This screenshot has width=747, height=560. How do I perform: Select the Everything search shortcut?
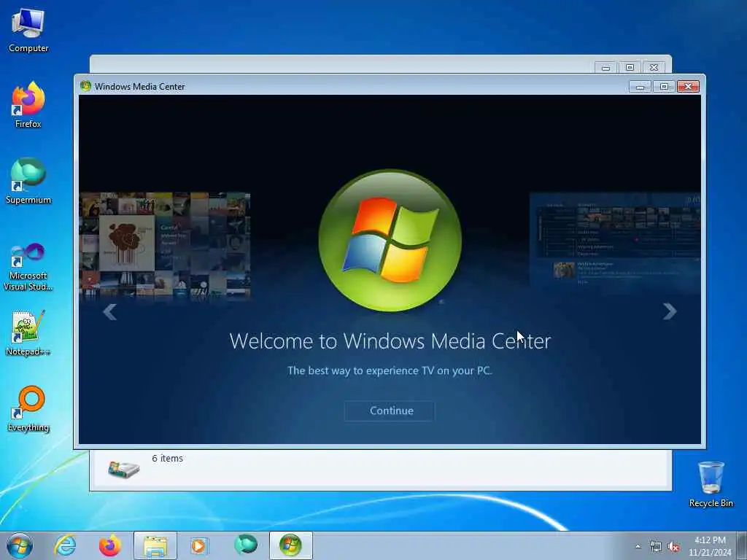(x=28, y=409)
